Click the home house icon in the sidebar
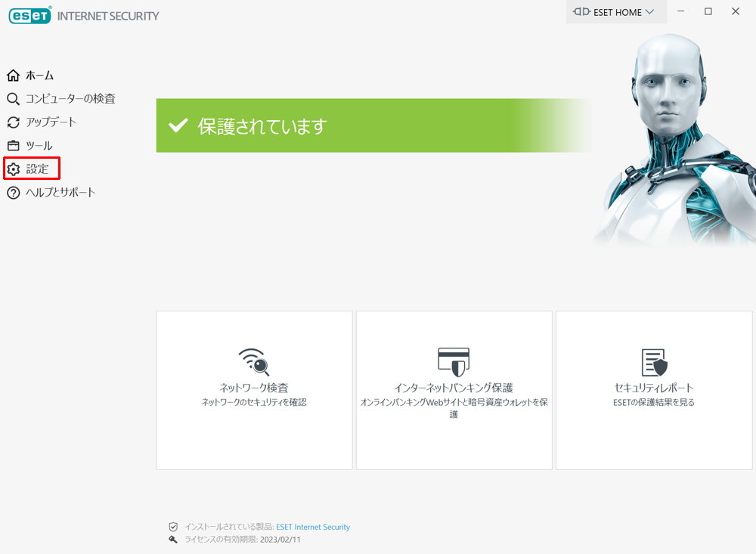This screenshot has height=554, width=756. [13, 76]
